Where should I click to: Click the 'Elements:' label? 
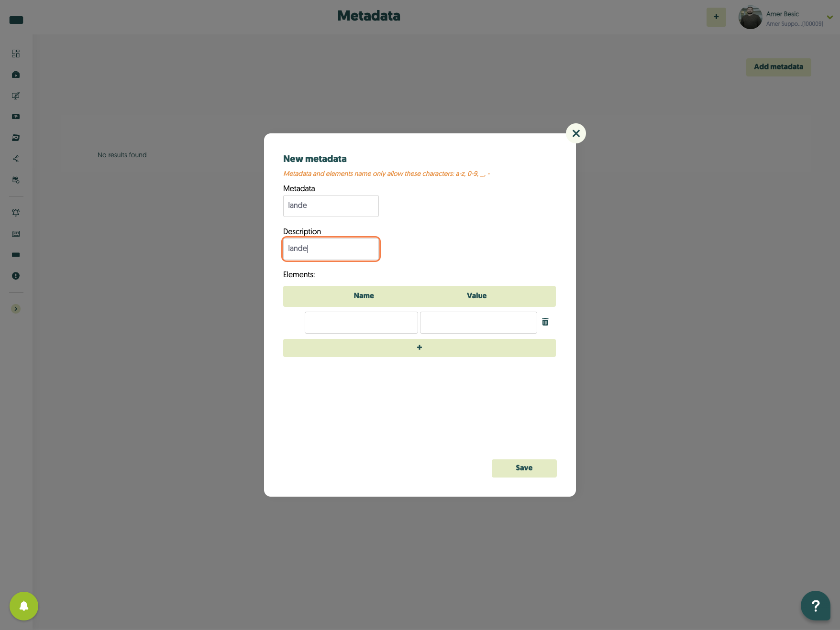(x=299, y=274)
